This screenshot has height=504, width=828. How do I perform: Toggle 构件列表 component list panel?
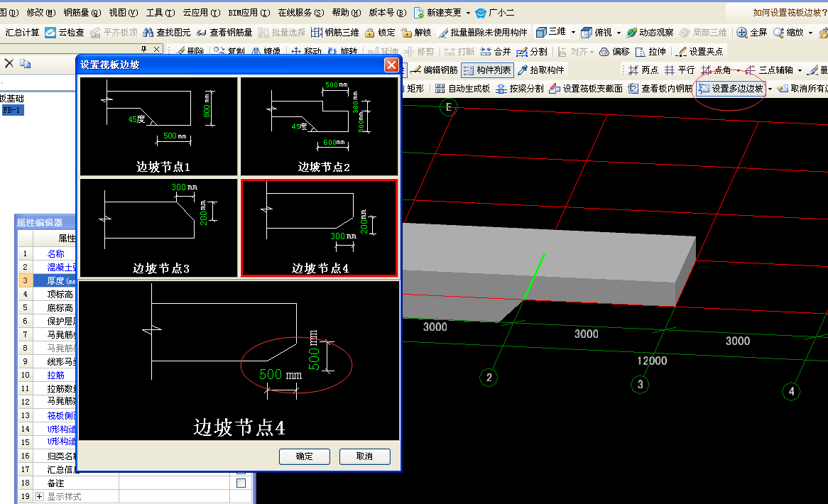(x=487, y=70)
